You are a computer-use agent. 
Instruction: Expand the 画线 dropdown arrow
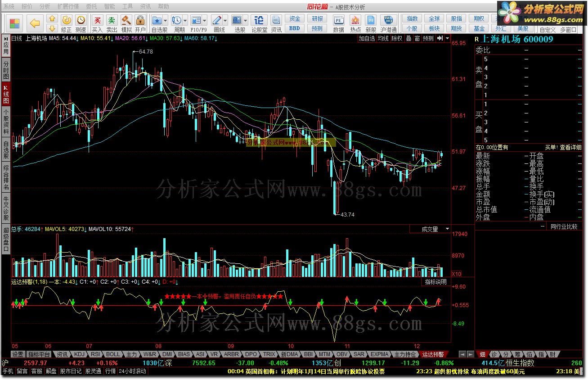pyautogui.click(x=225, y=20)
